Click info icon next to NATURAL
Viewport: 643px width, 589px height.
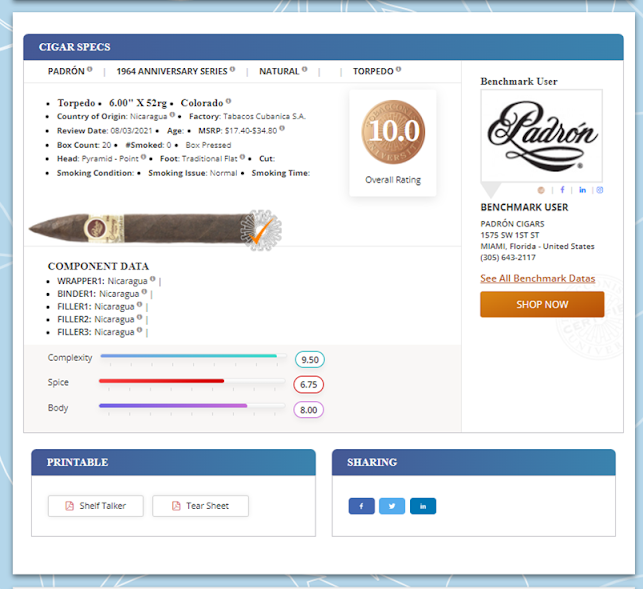coord(305,69)
